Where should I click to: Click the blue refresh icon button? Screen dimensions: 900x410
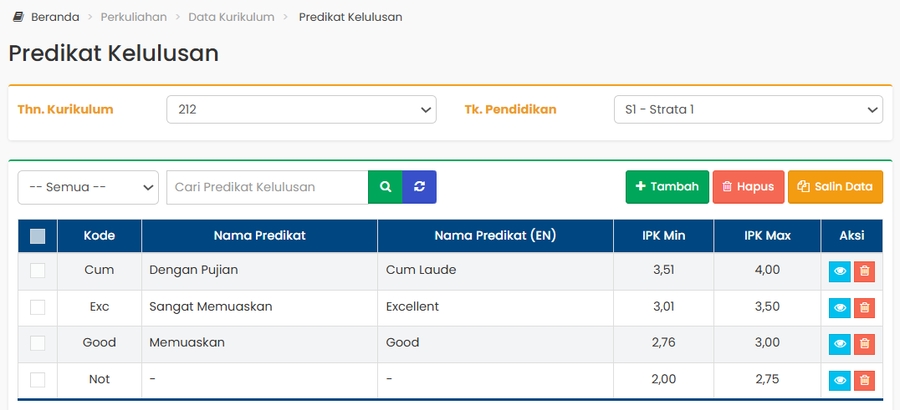point(420,187)
